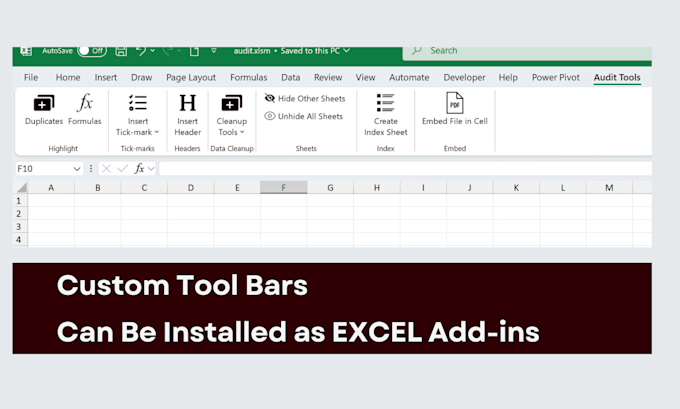Open the Developer tab
The image size is (680, 409).
point(464,77)
